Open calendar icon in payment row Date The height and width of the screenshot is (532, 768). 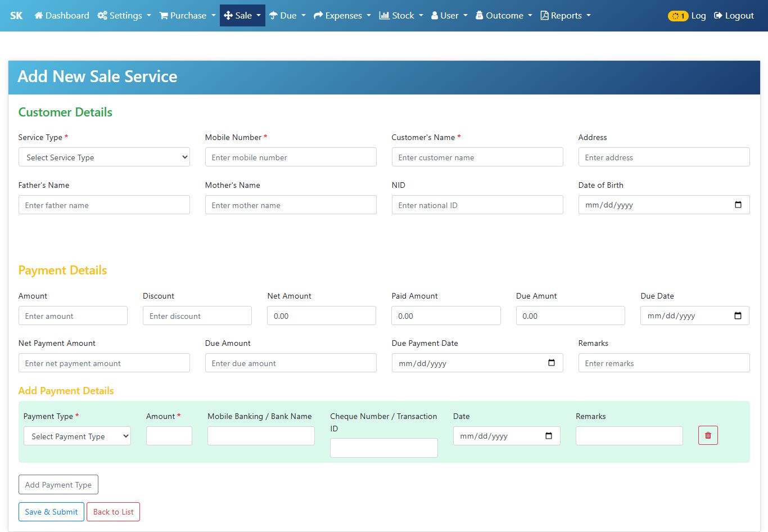click(548, 436)
